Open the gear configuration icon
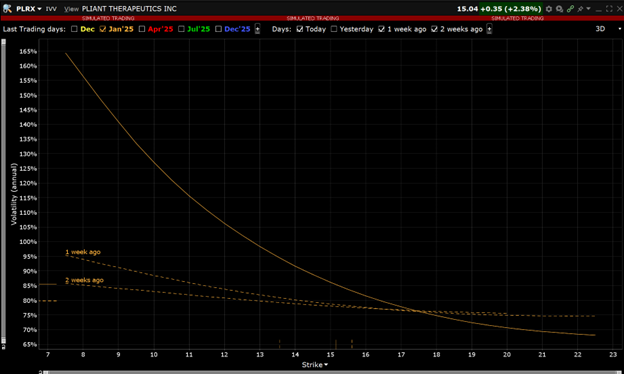 point(549,9)
